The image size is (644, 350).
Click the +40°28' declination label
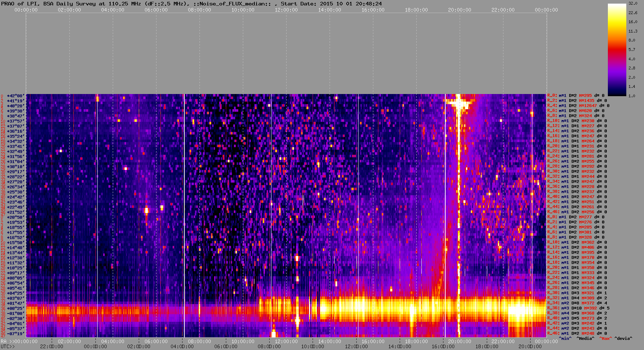click(x=16, y=106)
